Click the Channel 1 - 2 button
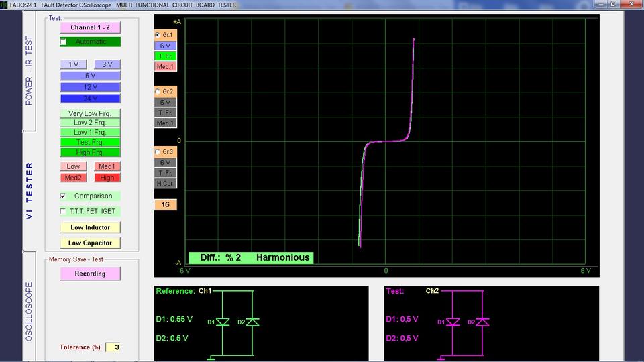 [90, 27]
